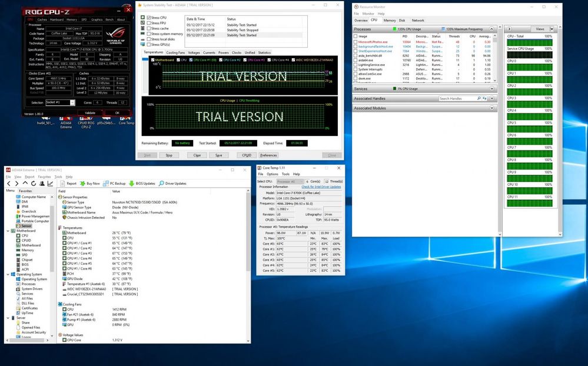The image size is (588, 366).
Task: Open PC Backup in AIDA64 toolbar
Action: (x=114, y=184)
